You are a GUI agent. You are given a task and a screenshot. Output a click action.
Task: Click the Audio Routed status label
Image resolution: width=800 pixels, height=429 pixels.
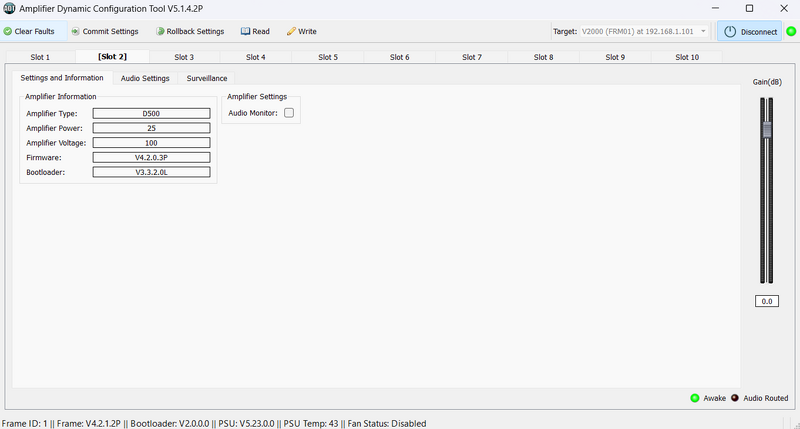765,398
